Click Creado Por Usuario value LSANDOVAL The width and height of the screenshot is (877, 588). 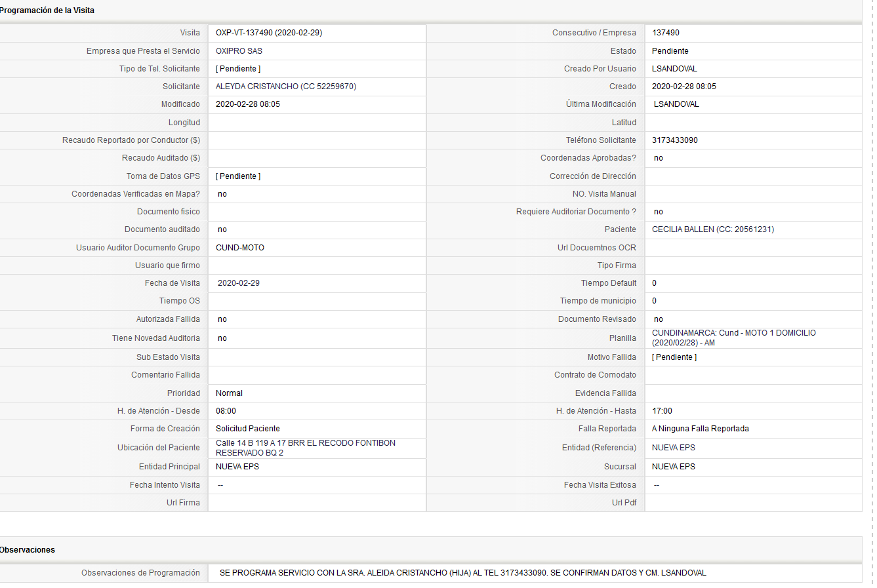point(674,69)
